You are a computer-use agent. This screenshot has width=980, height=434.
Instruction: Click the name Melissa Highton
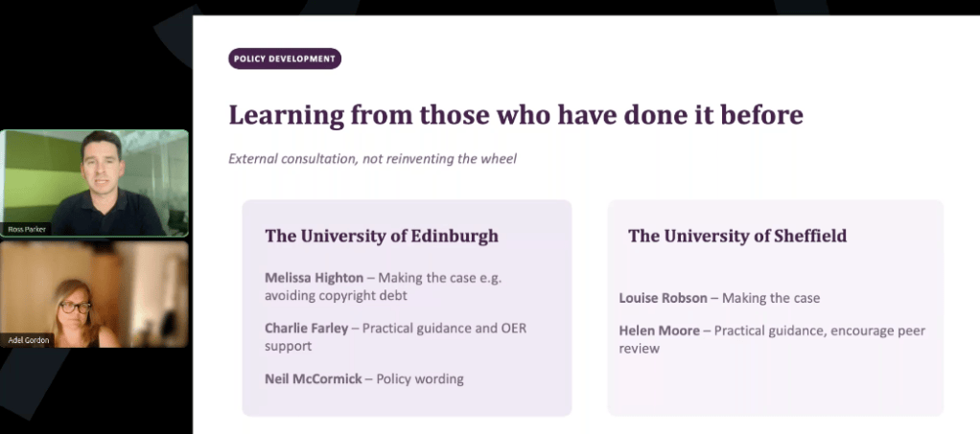(314, 278)
